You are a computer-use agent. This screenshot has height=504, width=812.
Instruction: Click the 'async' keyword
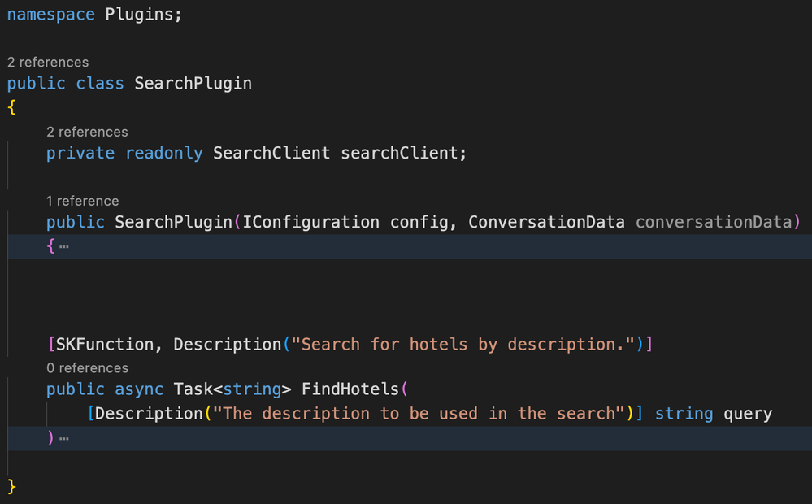tap(139, 389)
